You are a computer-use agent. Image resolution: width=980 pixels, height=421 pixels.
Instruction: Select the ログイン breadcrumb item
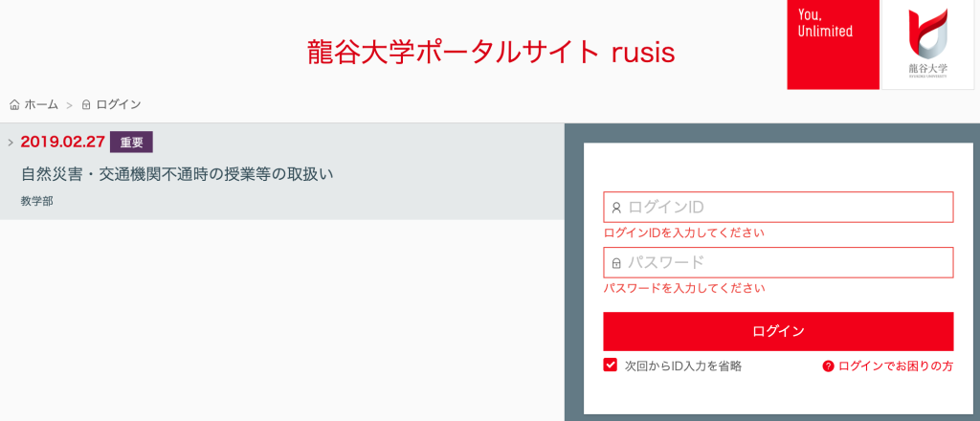118,105
